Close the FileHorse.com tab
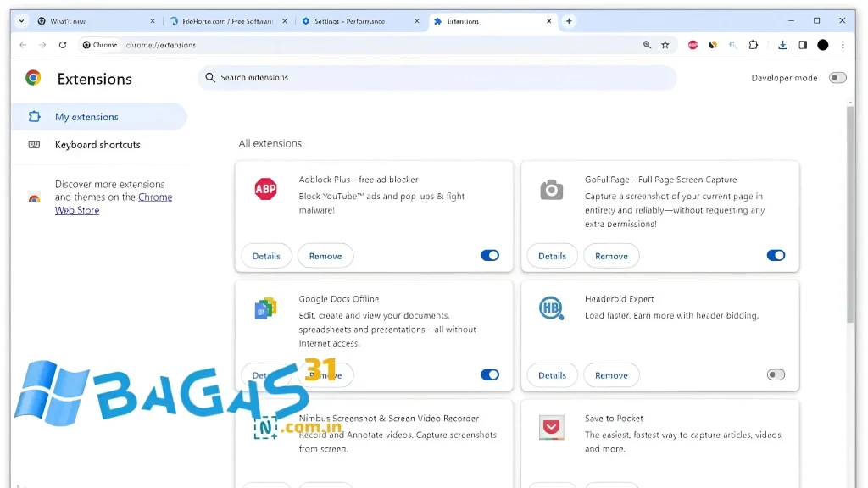The height and width of the screenshot is (488, 868). (285, 21)
